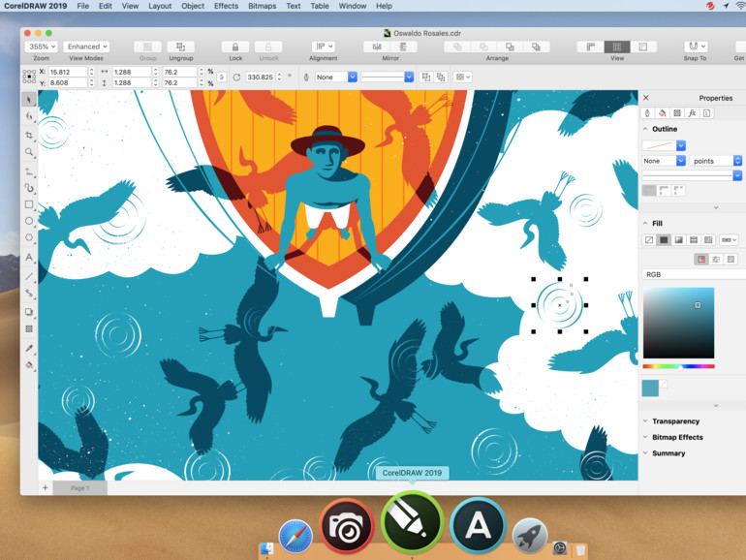Viewport: 746px width, 560px height.
Task: Click inside the color picker square
Action: pos(679,323)
